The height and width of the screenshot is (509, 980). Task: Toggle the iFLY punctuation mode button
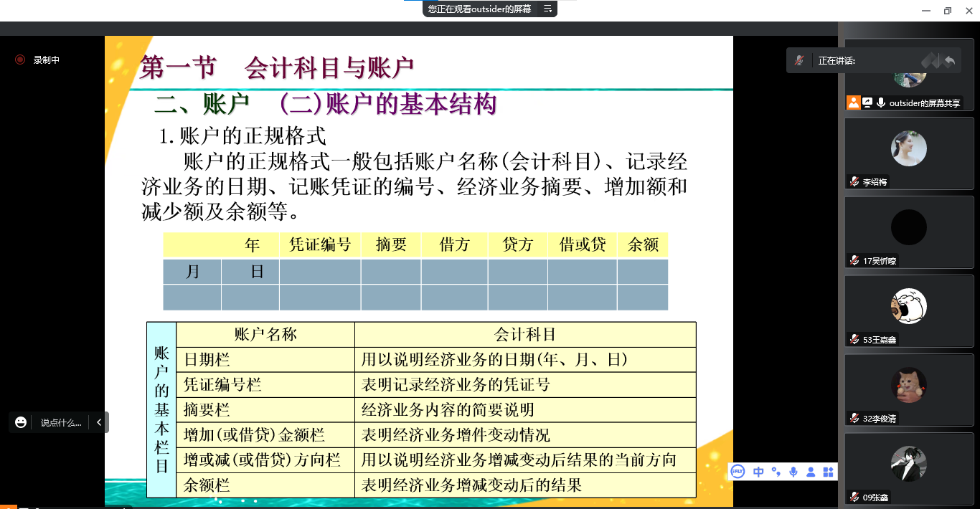776,472
